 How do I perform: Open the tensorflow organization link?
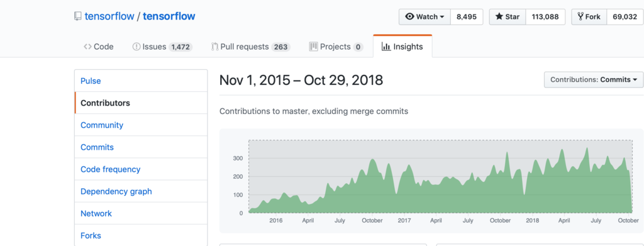[109, 16]
